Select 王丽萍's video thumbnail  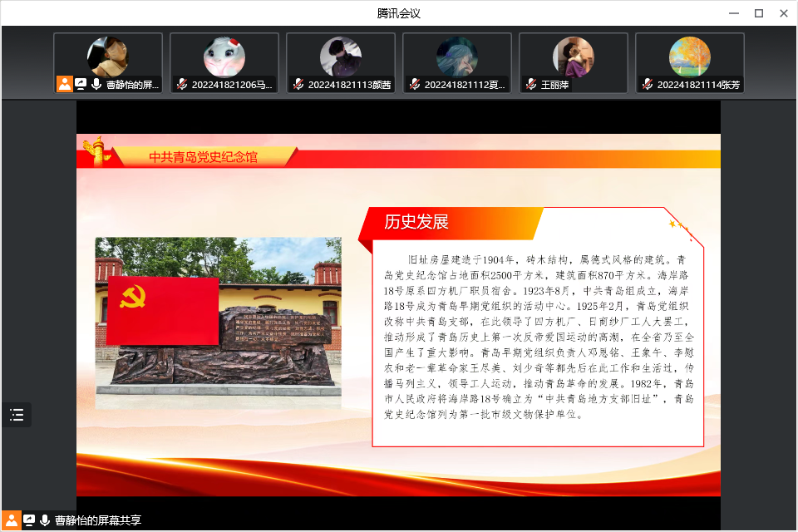pos(574,58)
